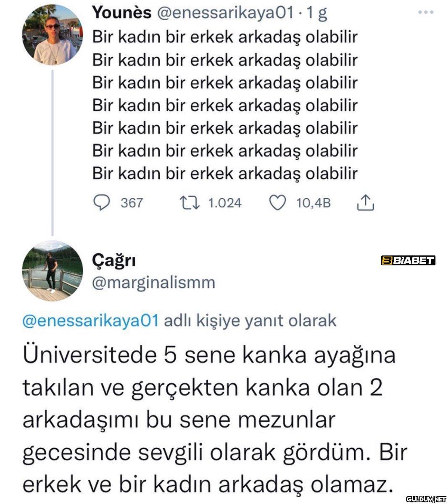
Task: Open Çağrı's profile picture
Action: (53, 271)
